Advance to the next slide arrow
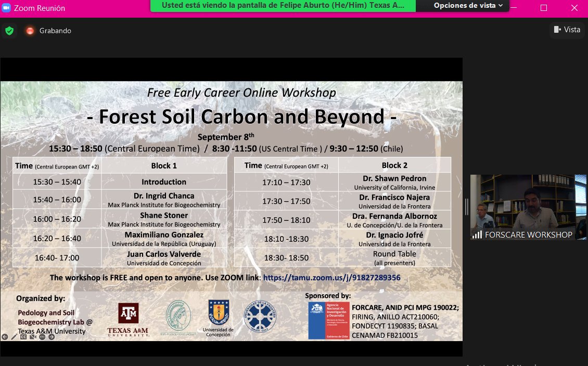Screen dimensions: 588x366 point(50,337)
